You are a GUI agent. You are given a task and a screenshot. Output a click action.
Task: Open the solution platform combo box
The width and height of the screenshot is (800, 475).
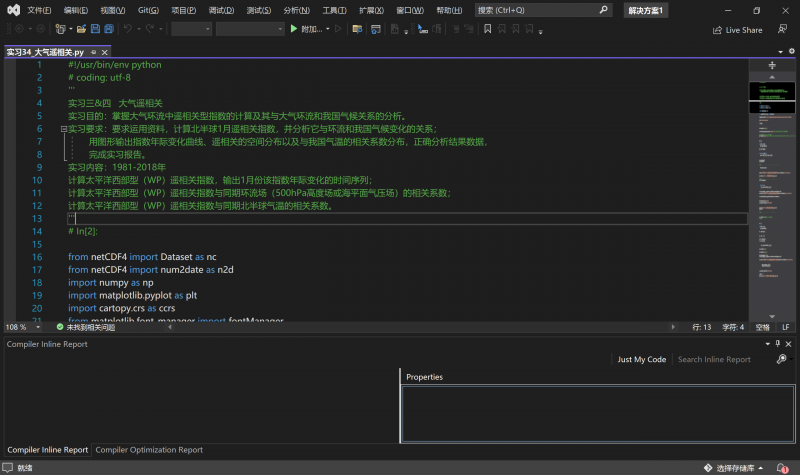pyautogui.click(x=250, y=29)
